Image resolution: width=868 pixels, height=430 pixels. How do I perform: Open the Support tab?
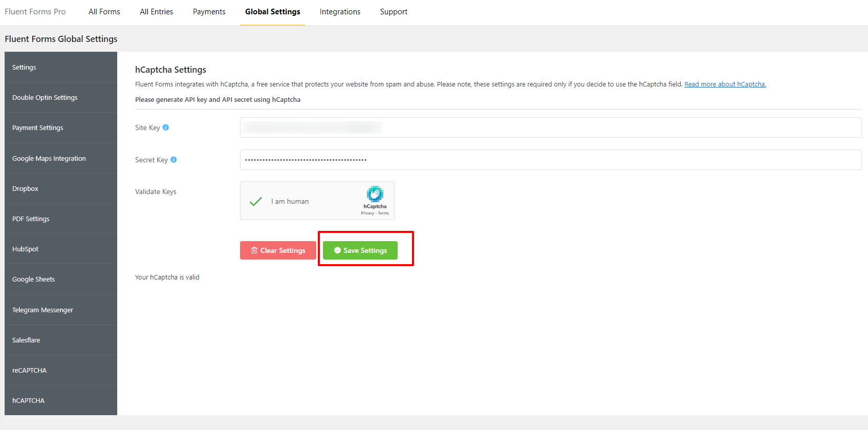coord(394,12)
